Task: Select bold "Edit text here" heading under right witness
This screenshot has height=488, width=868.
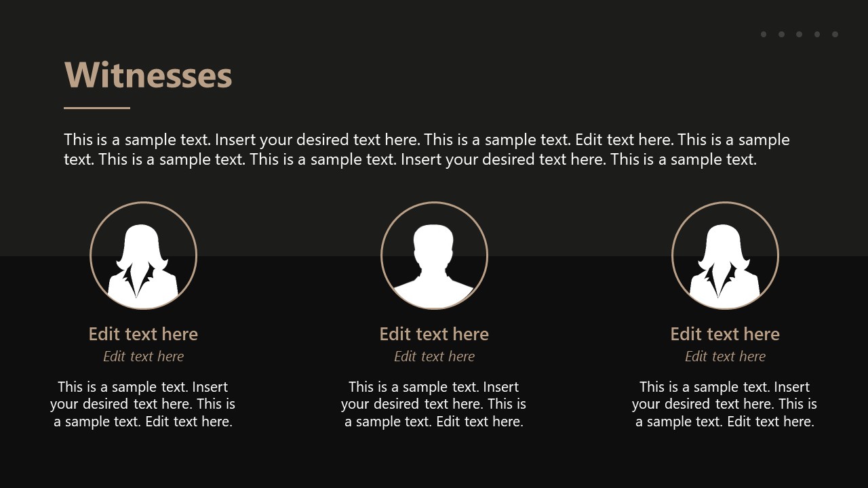Action: click(725, 334)
